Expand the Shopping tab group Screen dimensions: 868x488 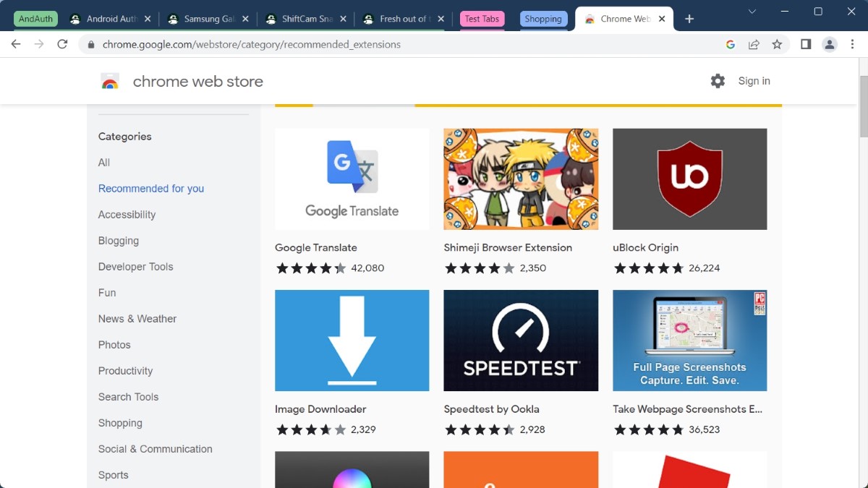click(543, 19)
